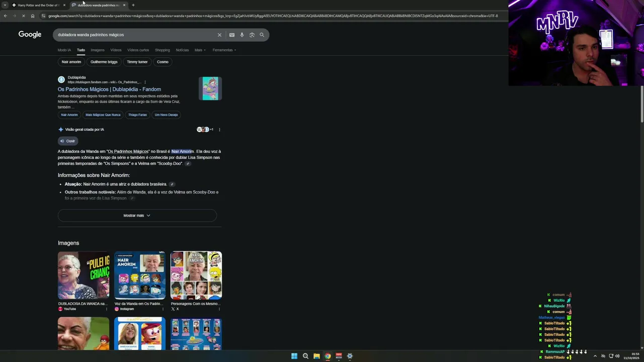644x362 pixels.
Task: Open the DUBLADORA DA WANDA YouTube image
Action: (x=84, y=276)
